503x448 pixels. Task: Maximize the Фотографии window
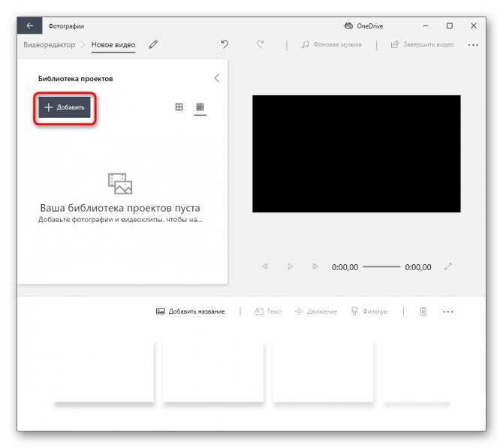click(450, 26)
